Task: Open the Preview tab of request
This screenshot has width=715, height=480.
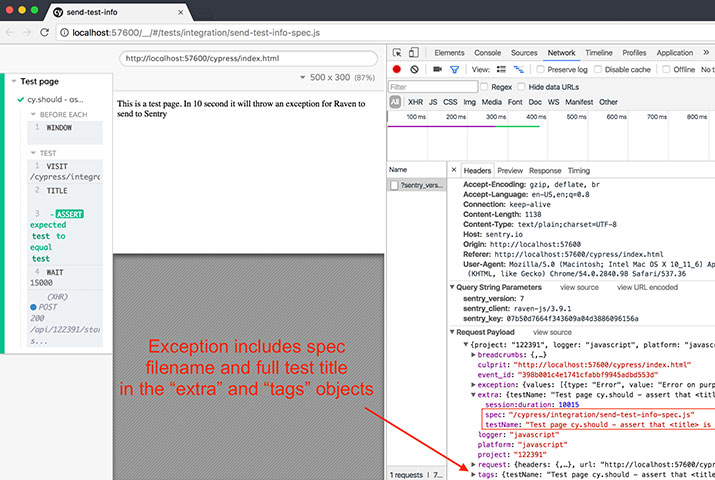Action: [509, 171]
